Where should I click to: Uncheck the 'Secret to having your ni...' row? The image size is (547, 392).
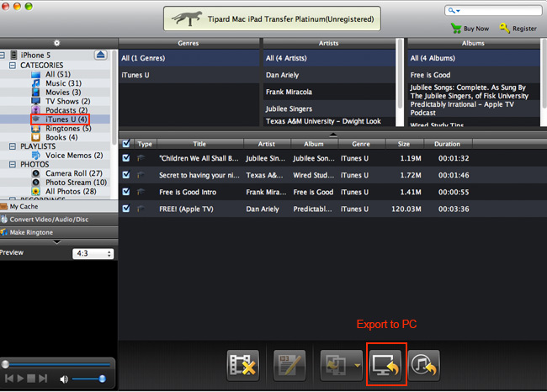[126, 175]
